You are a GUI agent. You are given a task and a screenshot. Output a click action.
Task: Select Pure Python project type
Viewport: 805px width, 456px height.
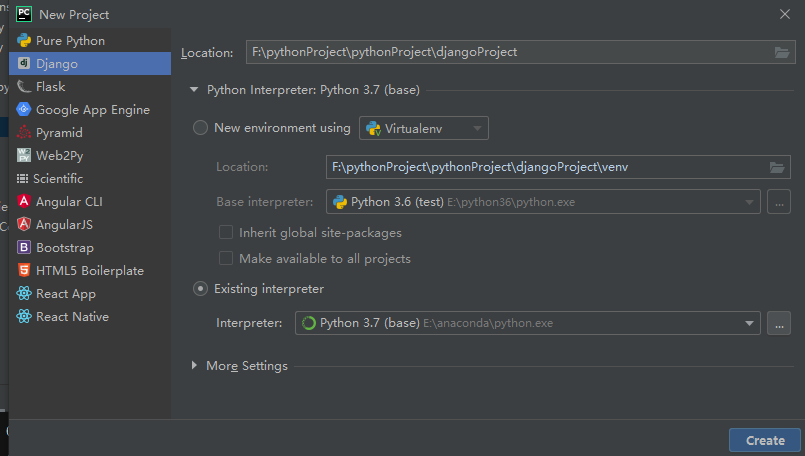coord(90,41)
